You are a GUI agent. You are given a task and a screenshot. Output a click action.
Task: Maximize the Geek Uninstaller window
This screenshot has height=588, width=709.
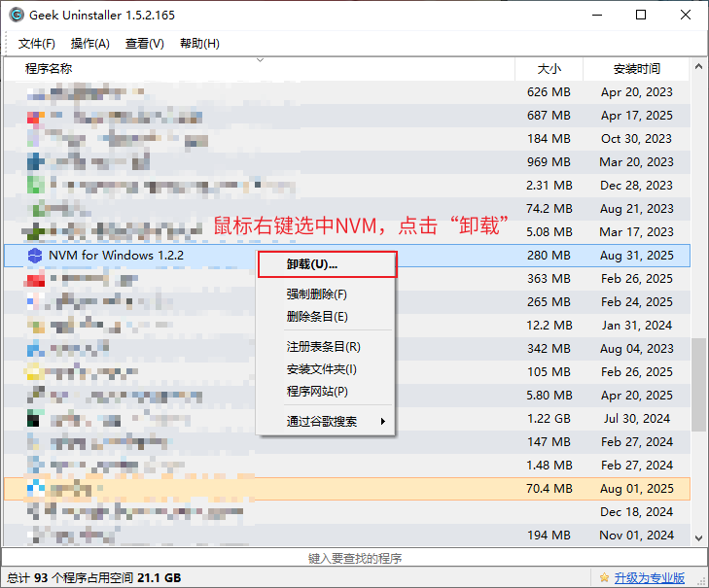[641, 15]
